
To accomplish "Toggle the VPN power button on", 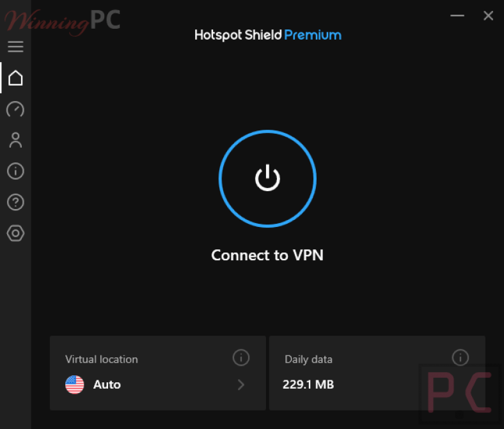I will [x=267, y=178].
